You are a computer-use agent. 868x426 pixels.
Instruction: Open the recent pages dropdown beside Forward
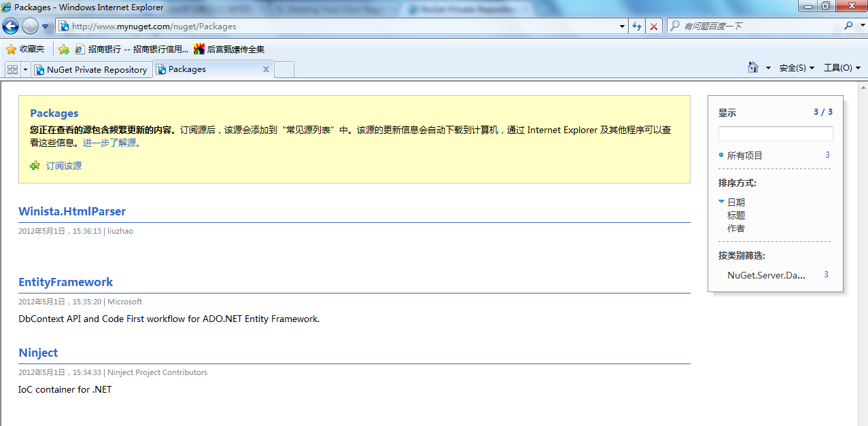46,26
